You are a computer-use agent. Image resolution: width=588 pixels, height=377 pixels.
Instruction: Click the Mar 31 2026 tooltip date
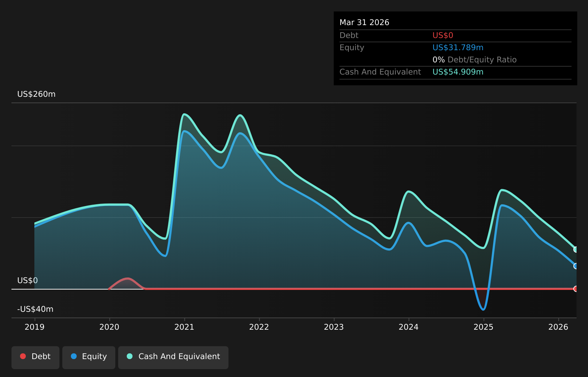364,23
